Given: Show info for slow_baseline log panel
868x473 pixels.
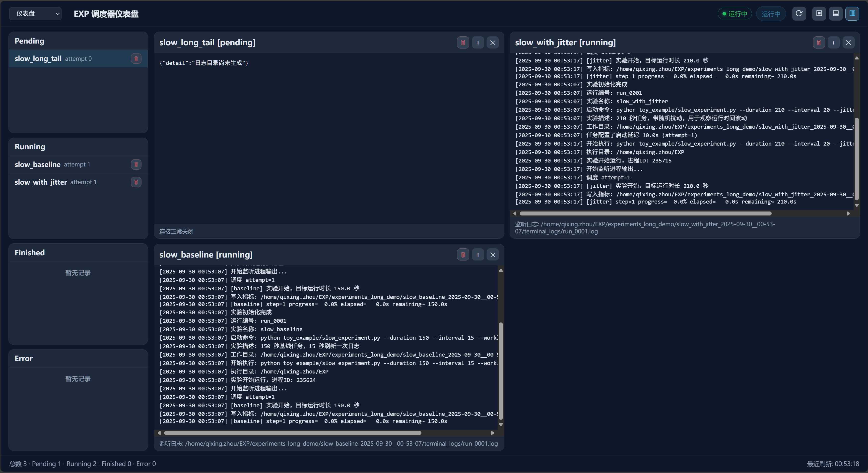Looking at the screenshot, I should [x=478, y=255].
